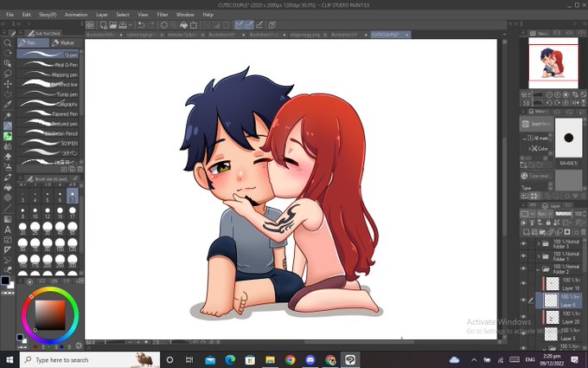Hide Layer 20 with its eye icon
Image resolution: width=588 pixels, height=368 pixels.
click(523, 317)
